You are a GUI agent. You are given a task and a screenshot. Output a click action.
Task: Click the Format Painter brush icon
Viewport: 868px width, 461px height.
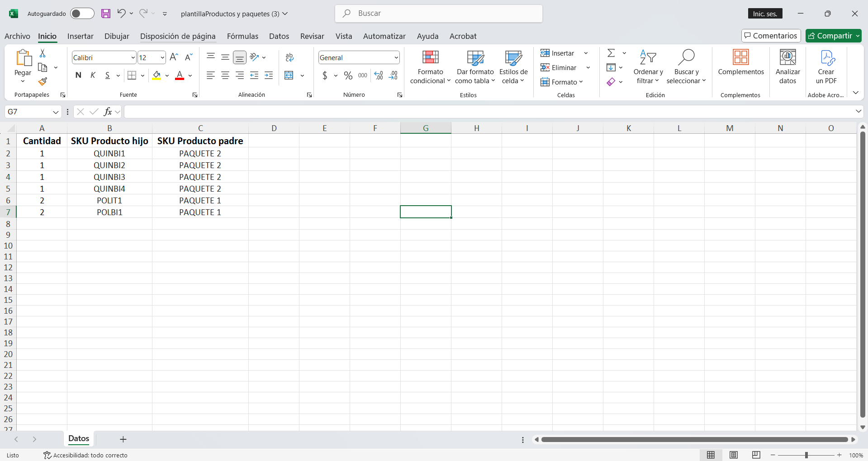pyautogui.click(x=43, y=81)
